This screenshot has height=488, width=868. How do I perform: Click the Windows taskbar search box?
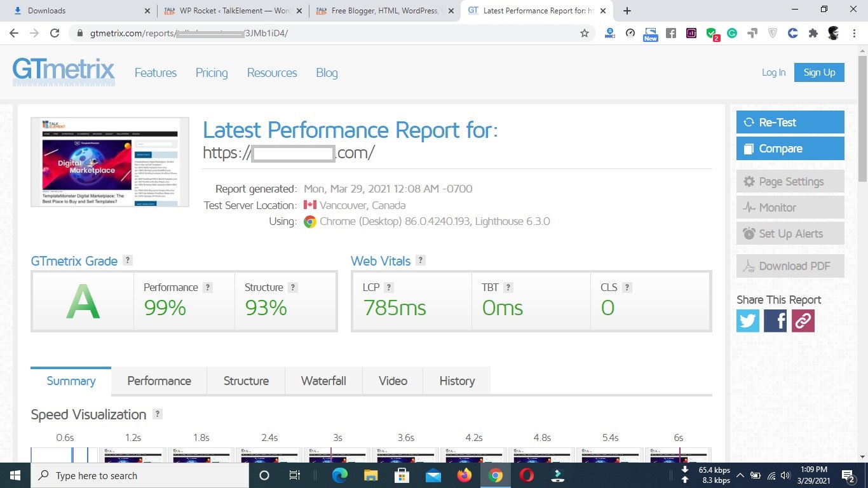click(x=140, y=475)
